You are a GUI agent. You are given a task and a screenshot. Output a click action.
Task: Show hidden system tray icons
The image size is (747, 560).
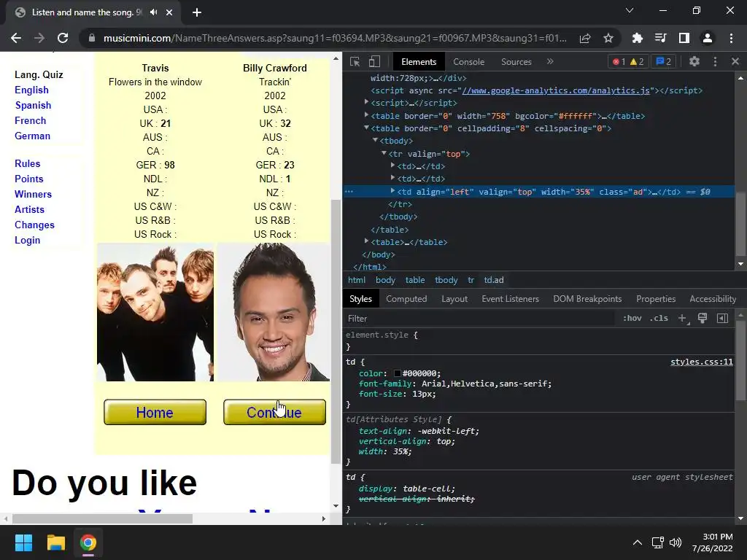[637, 542]
